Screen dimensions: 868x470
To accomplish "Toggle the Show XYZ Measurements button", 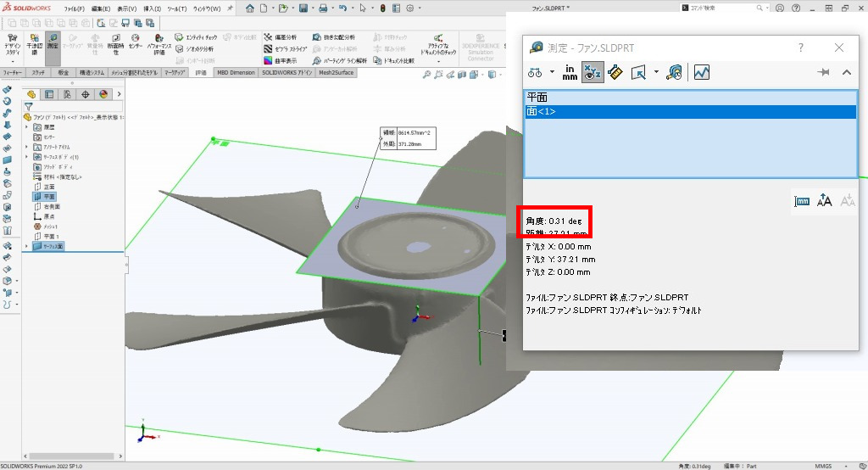I will 592,72.
